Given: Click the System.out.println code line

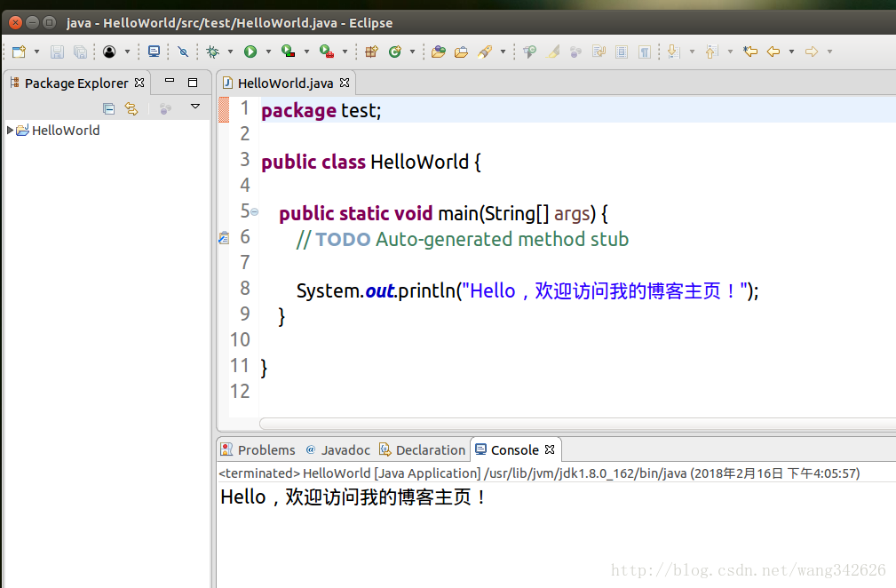Looking at the screenshot, I should click(x=527, y=290).
